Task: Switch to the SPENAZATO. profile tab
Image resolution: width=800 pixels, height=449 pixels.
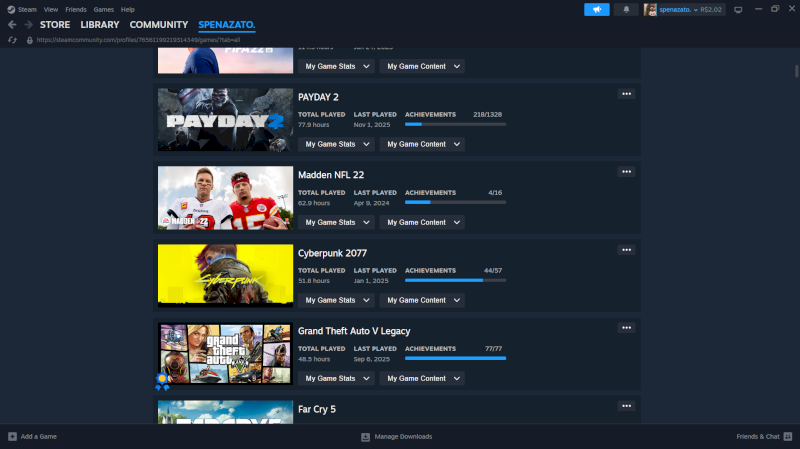Action: pyautogui.click(x=227, y=24)
